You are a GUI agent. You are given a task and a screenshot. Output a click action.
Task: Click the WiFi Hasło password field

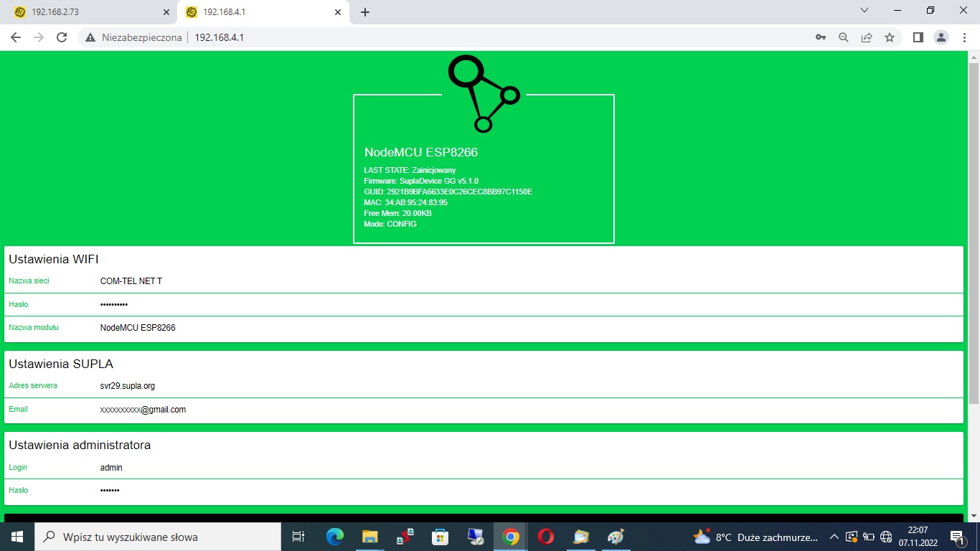pos(529,304)
